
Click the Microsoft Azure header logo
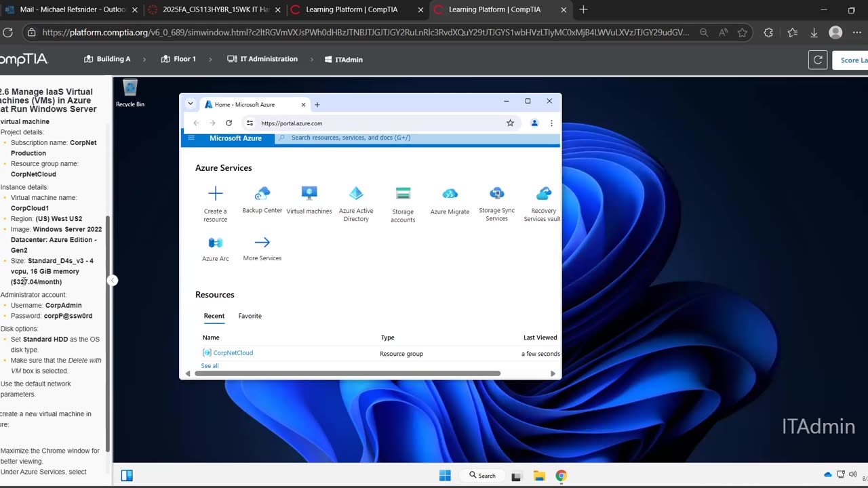point(235,138)
